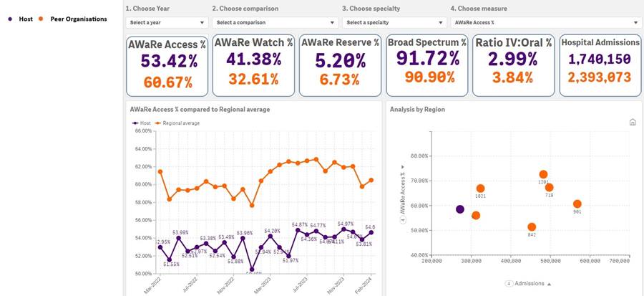The image size is (644, 296).
Task: Select scatter point labeled 1201
Action: point(543,174)
